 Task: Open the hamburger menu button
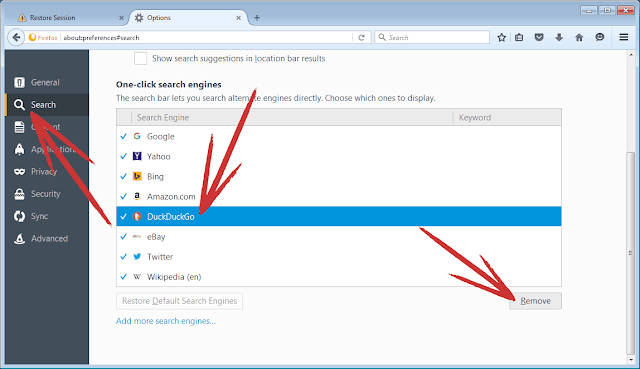coord(624,38)
